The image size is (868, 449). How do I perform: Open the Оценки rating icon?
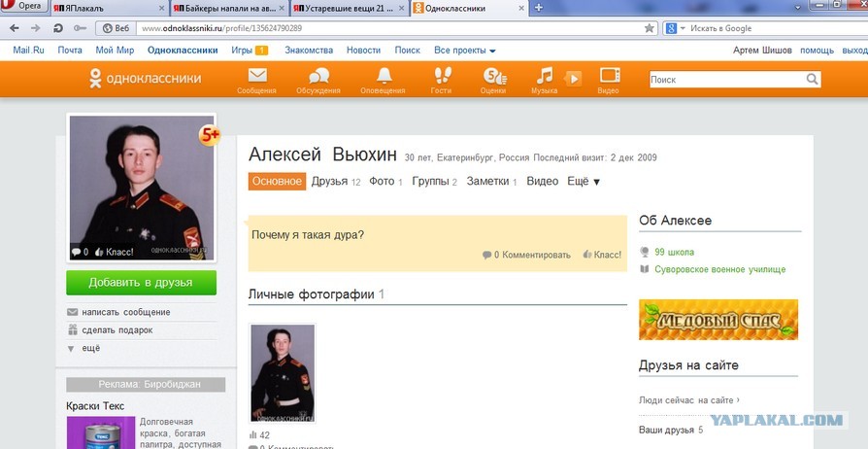click(494, 76)
